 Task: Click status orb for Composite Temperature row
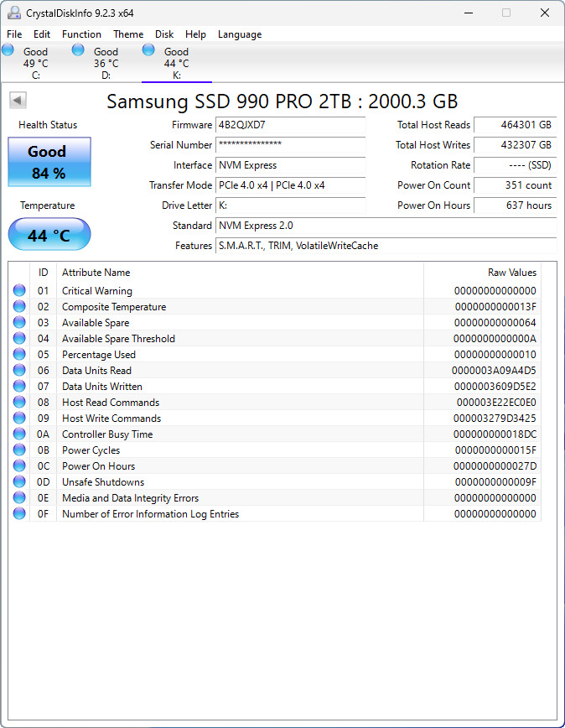(x=19, y=306)
